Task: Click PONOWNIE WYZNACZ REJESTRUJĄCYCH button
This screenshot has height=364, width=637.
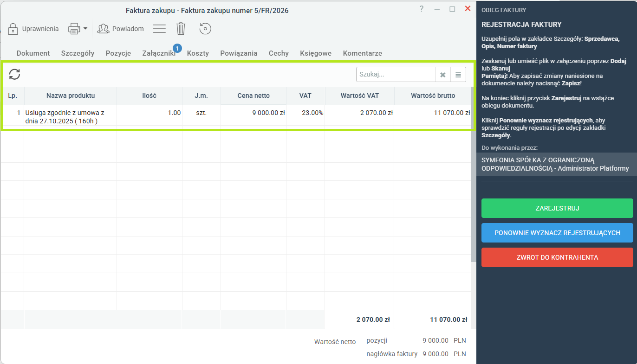Action: [557, 233]
